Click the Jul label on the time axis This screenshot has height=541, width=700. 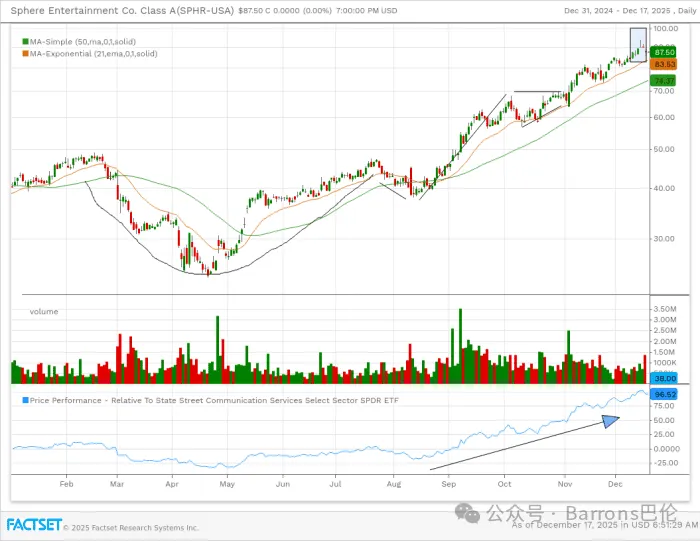336,484
